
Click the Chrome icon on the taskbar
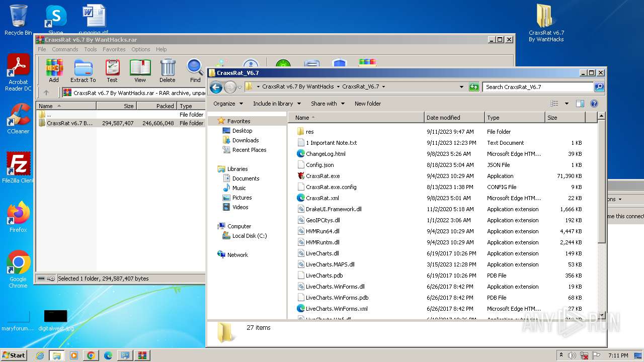[91, 355]
